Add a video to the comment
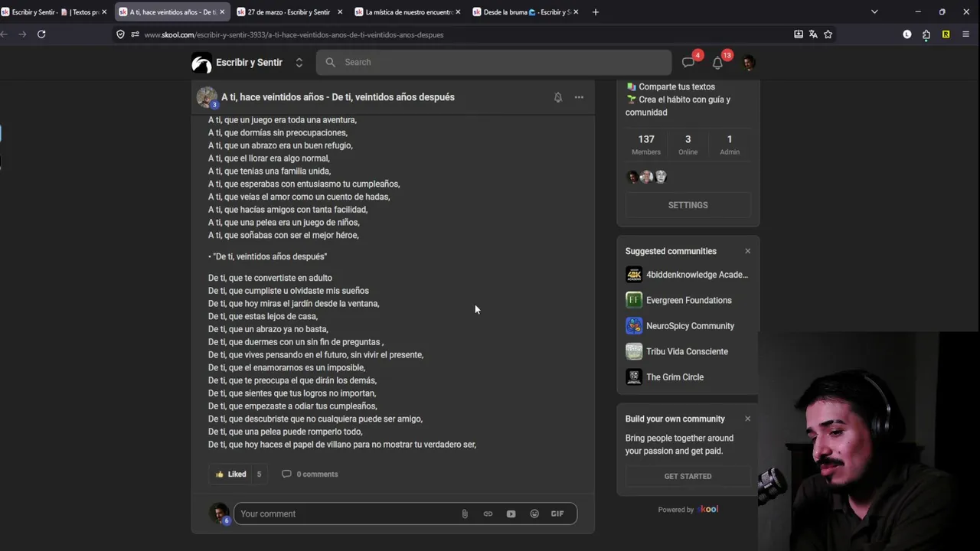The width and height of the screenshot is (980, 551). click(511, 514)
